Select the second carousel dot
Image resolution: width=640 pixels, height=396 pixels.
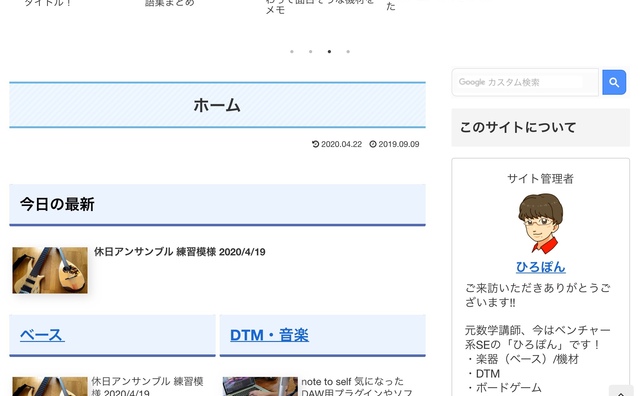coord(311,51)
